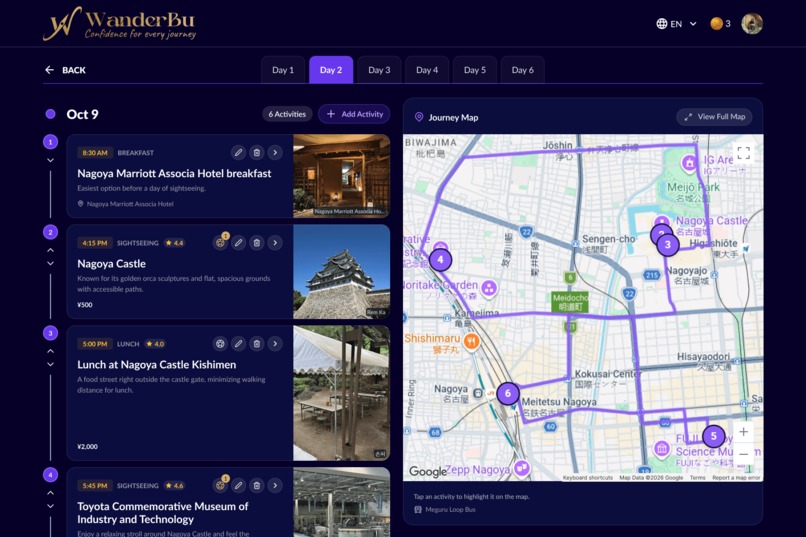806x537 pixels.
Task: Move Kishimen lunch activity down
Action: [x=50, y=365]
